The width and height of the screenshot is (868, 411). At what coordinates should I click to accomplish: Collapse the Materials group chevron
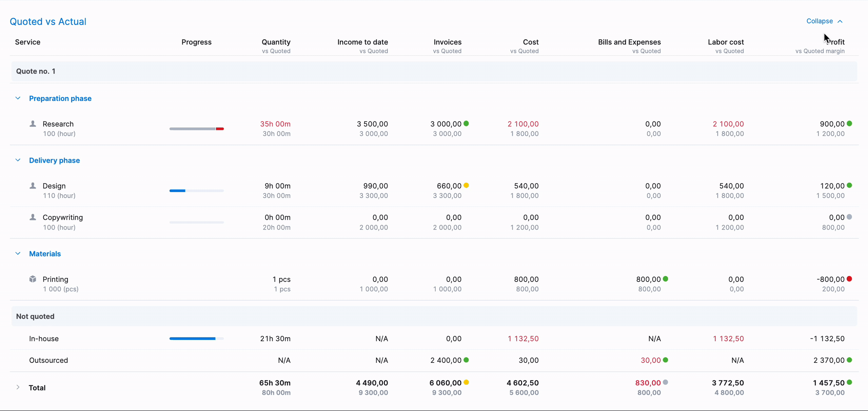click(x=18, y=254)
